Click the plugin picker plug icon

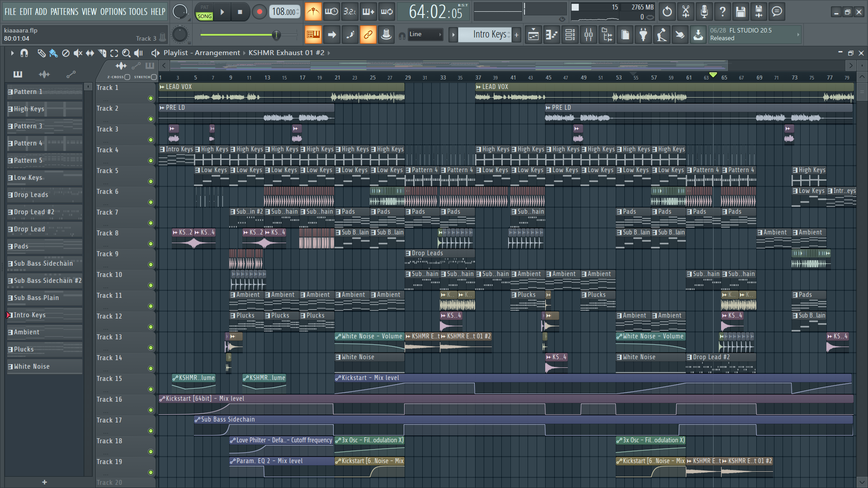(643, 35)
